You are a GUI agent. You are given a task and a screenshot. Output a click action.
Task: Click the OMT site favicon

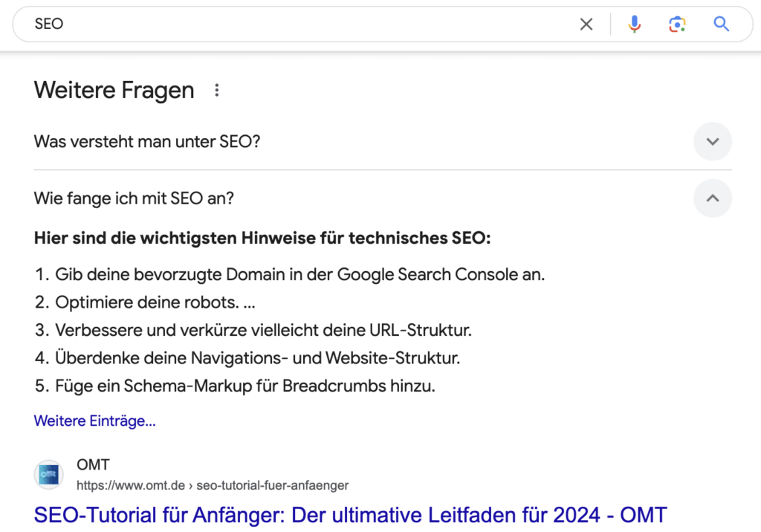pyautogui.click(x=48, y=474)
